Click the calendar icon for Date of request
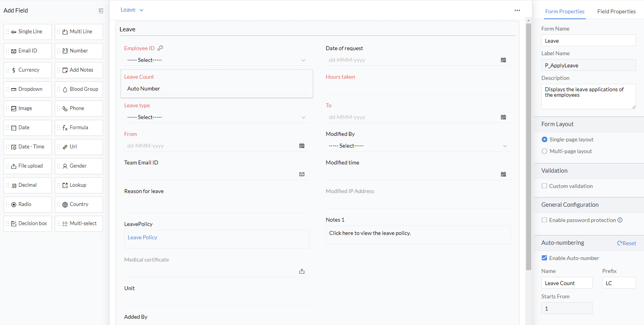 click(503, 60)
